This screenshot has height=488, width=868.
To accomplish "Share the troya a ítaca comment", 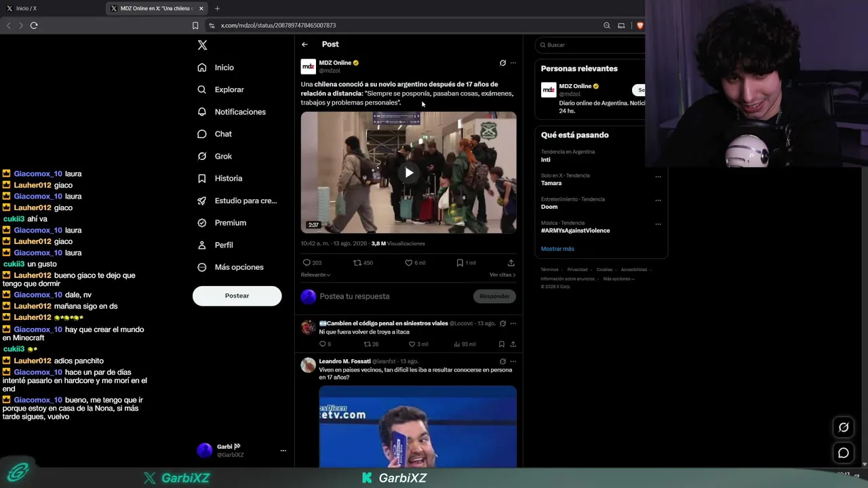I will 513,344.
